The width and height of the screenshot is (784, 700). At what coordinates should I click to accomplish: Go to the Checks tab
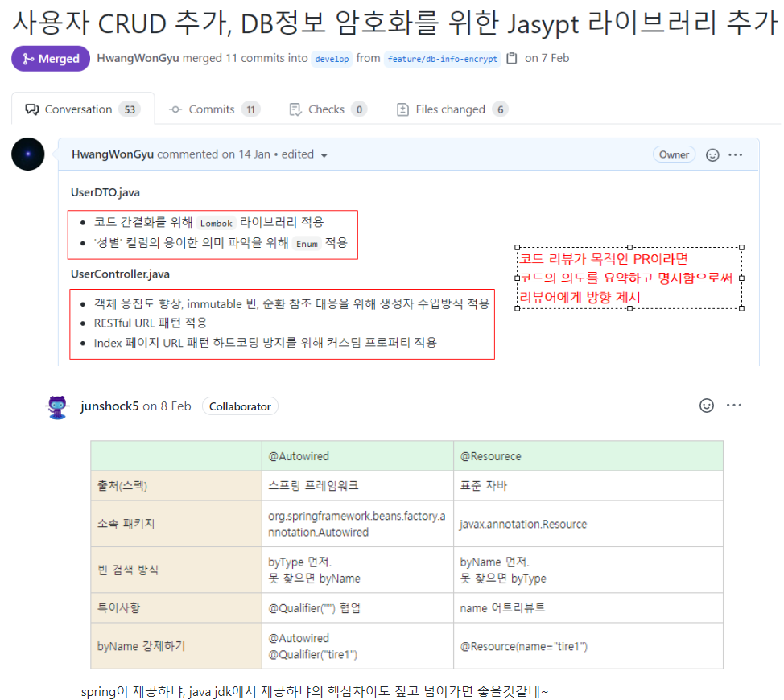[327, 109]
